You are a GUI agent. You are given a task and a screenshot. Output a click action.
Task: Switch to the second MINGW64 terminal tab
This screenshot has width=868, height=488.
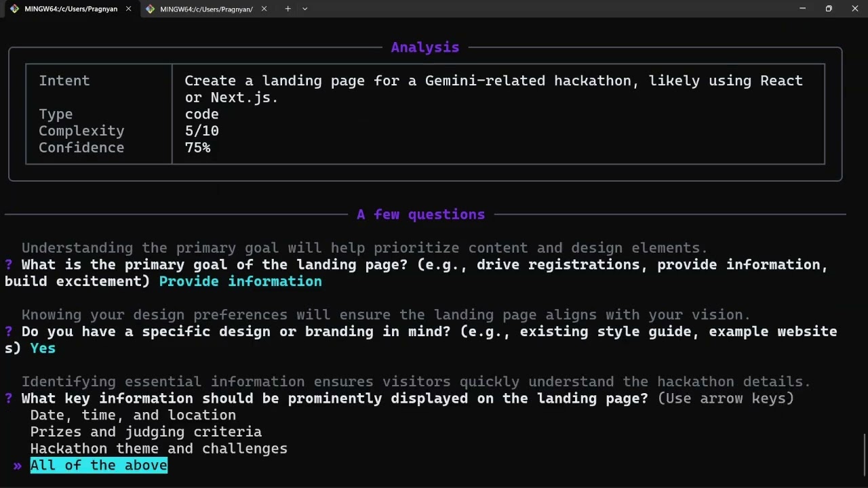pos(206,9)
